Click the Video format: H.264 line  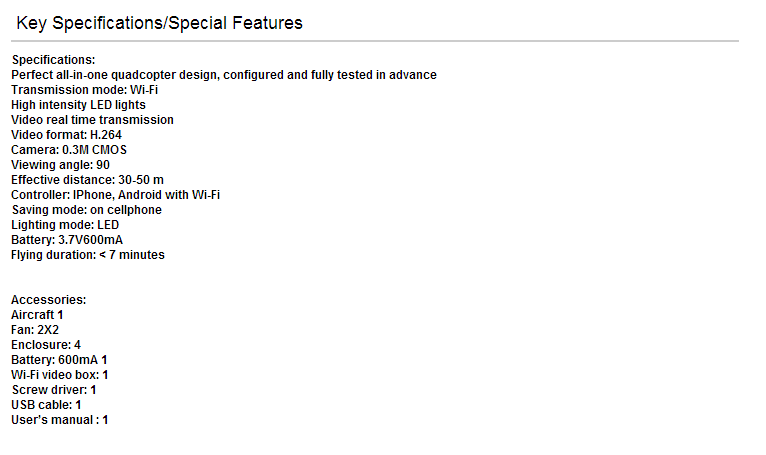(66, 135)
